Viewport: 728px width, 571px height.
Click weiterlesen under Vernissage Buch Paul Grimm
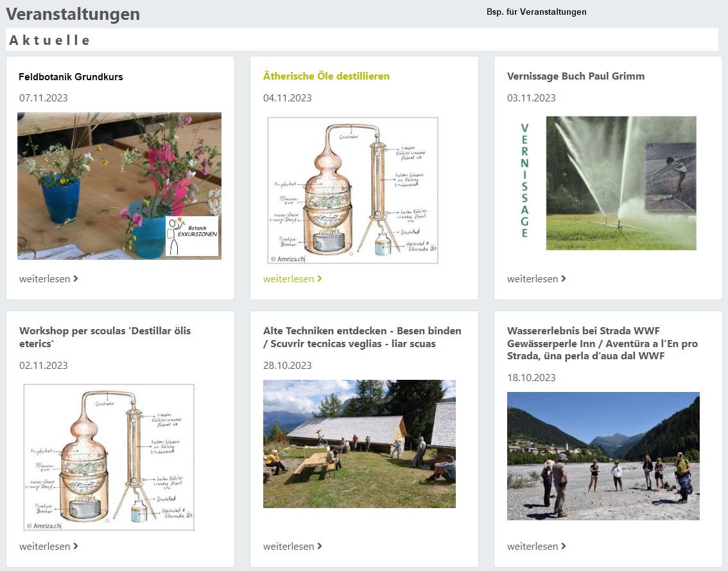click(x=536, y=278)
